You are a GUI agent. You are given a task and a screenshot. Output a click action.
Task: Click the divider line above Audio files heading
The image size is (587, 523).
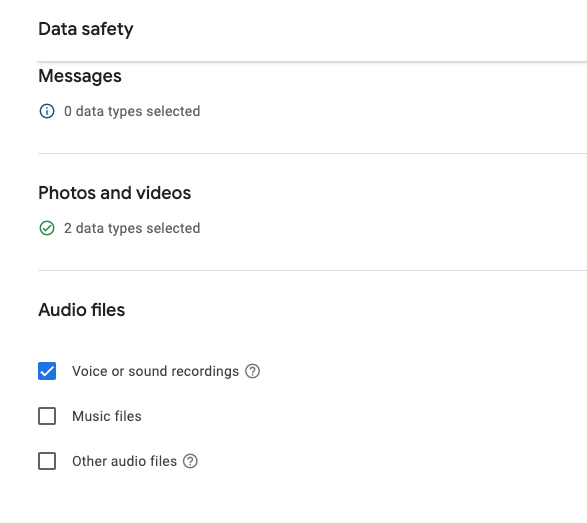[x=312, y=270]
